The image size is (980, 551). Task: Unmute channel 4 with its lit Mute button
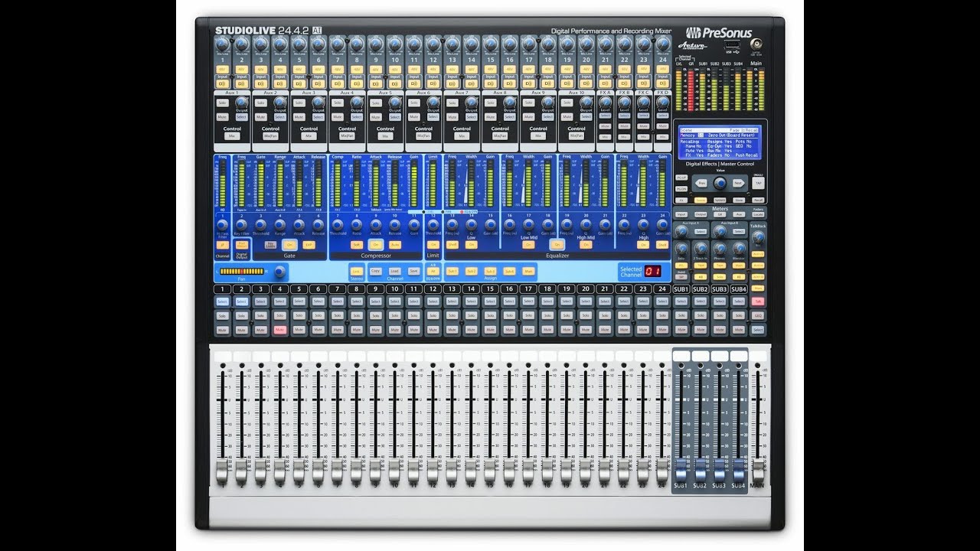pyautogui.click(x=279, y=329)
